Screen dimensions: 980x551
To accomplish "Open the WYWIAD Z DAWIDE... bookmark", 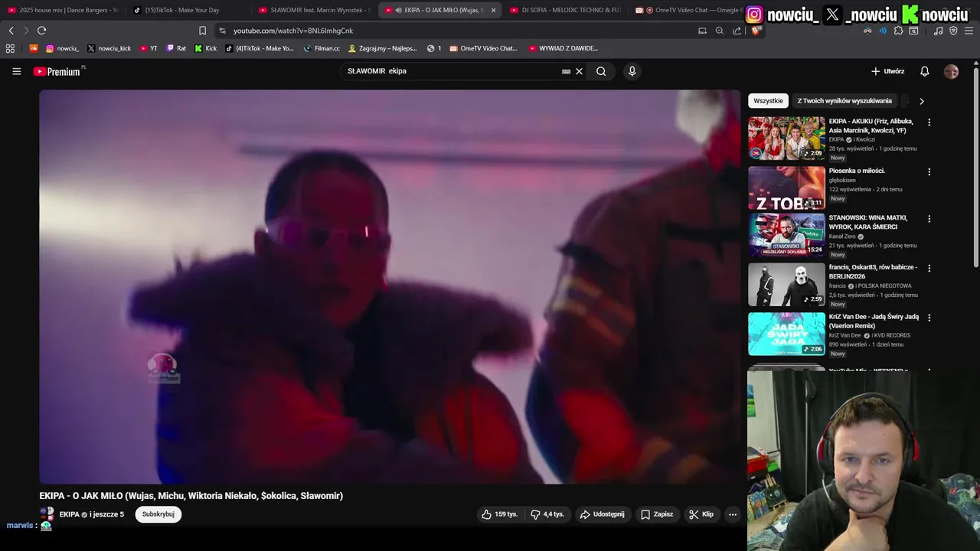I will pyautogui.click(x=563, y=48).
